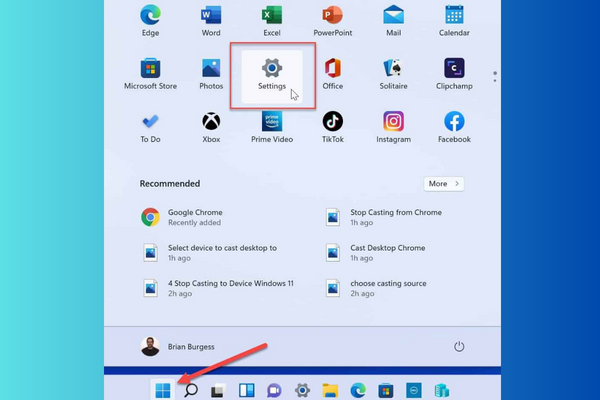Open 'Select device to cast desktop to'

click(x=210, y=253)
